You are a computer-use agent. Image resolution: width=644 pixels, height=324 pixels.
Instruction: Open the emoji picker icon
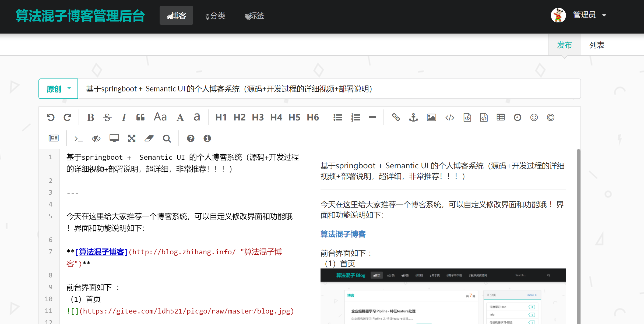click(534, 118)
